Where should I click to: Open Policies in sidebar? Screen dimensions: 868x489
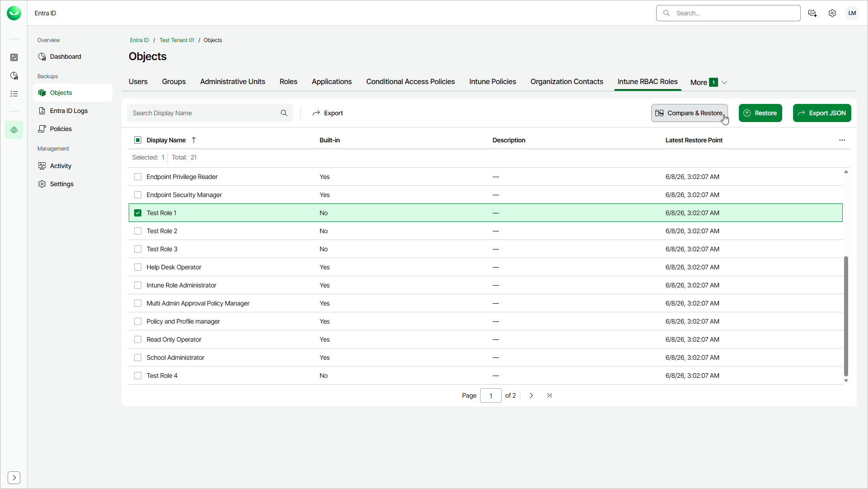pos(73,129)
